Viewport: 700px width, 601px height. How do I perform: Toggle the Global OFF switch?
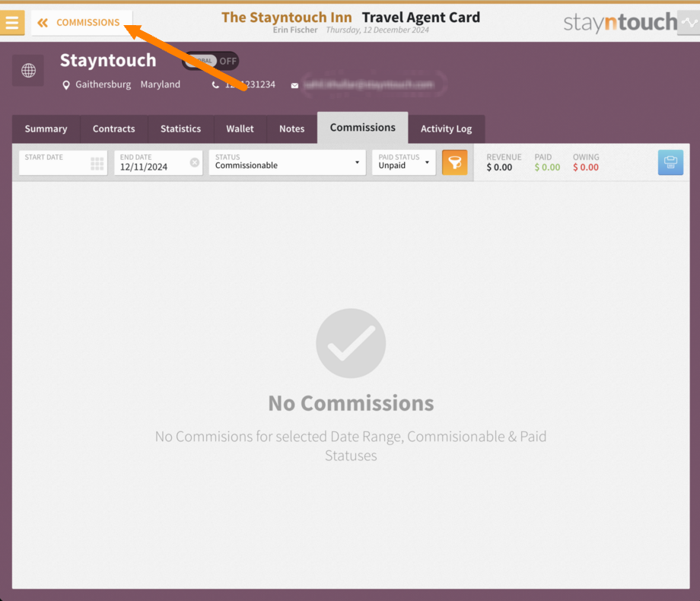pos(210,61)
